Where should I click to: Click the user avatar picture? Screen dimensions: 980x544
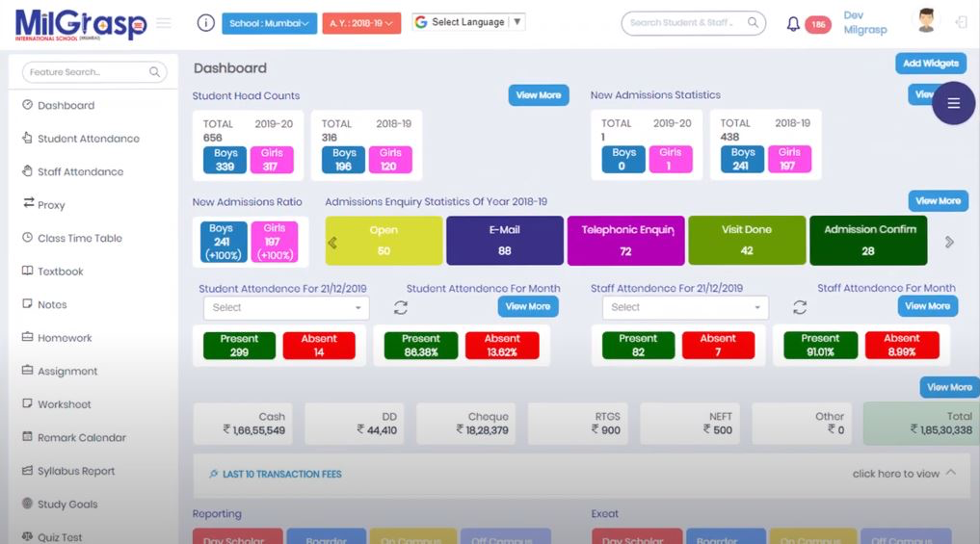coord(926,20)
